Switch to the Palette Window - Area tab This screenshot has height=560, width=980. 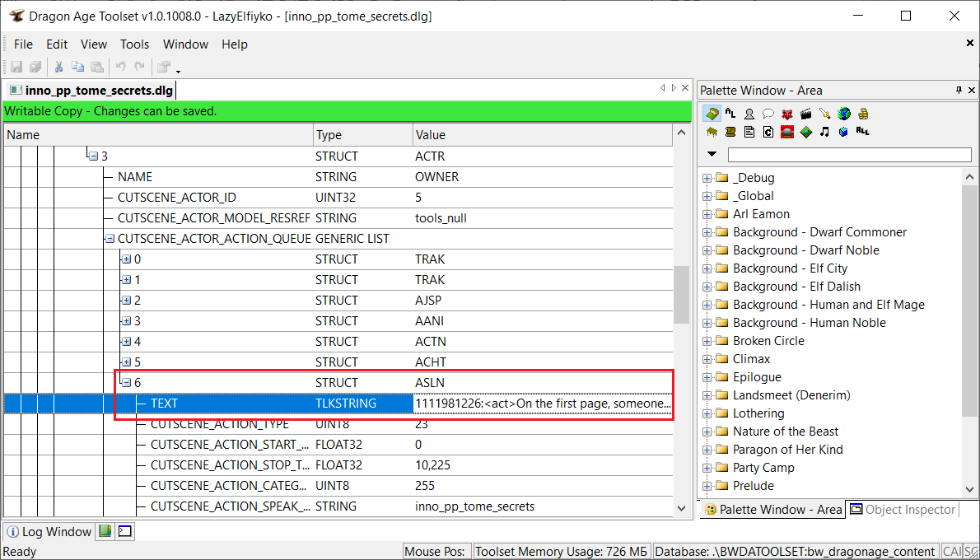pyautogui.click(x=772, y=510)
